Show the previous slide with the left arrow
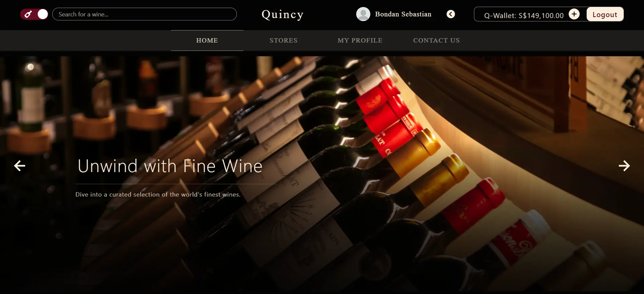 tap(20, 166)
